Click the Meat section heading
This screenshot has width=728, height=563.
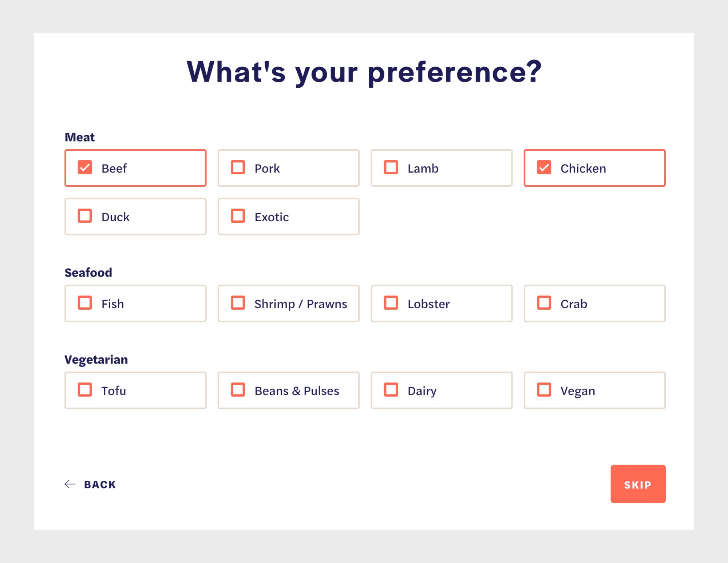80,137
